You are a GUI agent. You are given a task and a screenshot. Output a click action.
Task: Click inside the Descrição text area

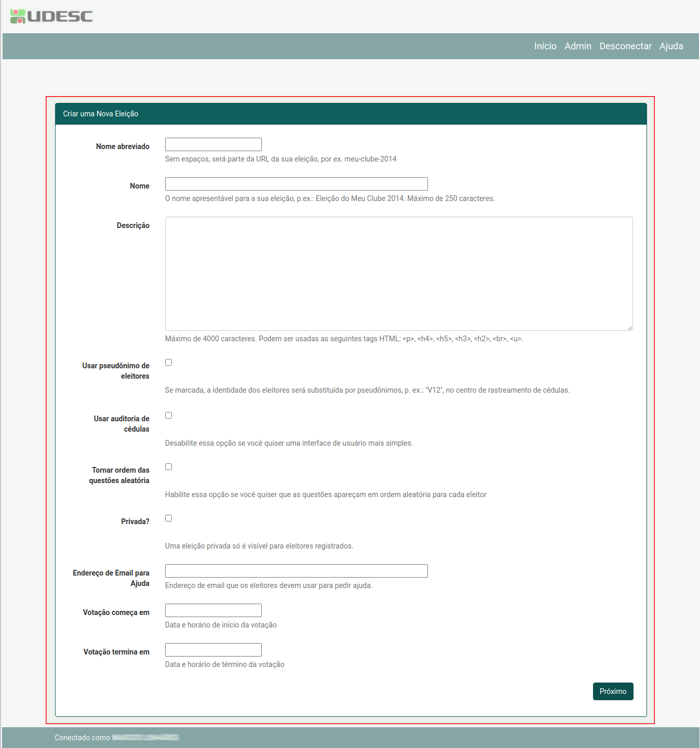(398, 274)
